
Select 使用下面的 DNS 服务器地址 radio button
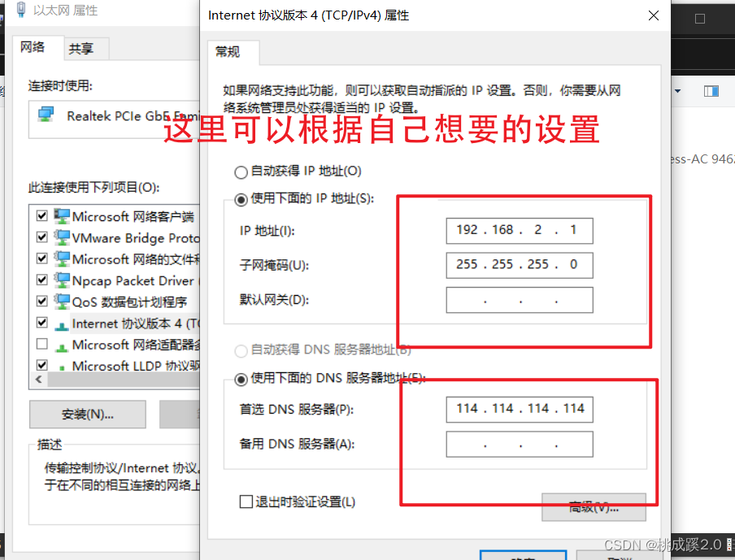tap(241, 379)
